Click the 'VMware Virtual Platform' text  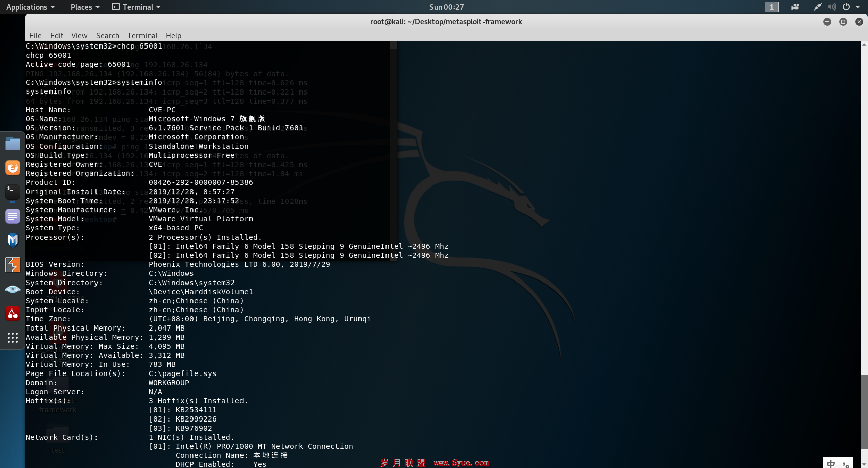click(x=201, y=219)
